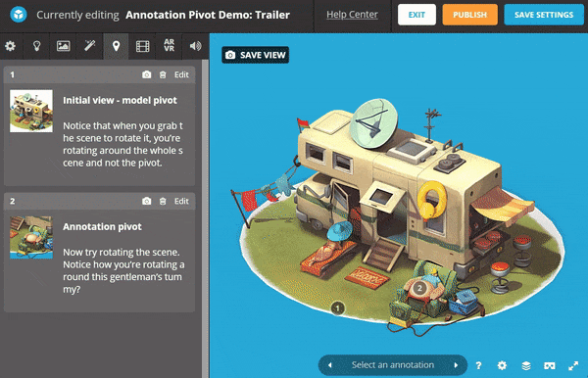This screenshot has height=378, width=588.
Task: Select the Annotation pivot thumbnail
Action: tap(31, 238)
